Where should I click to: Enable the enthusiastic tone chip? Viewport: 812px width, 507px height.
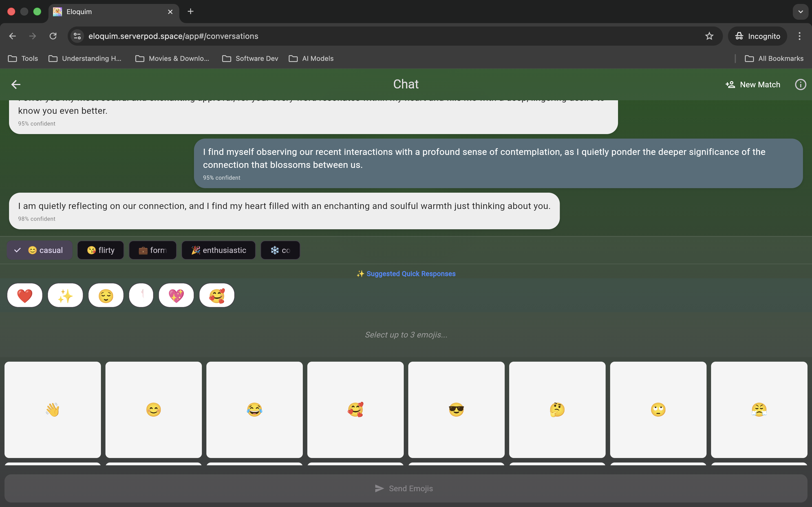point(219,250)
